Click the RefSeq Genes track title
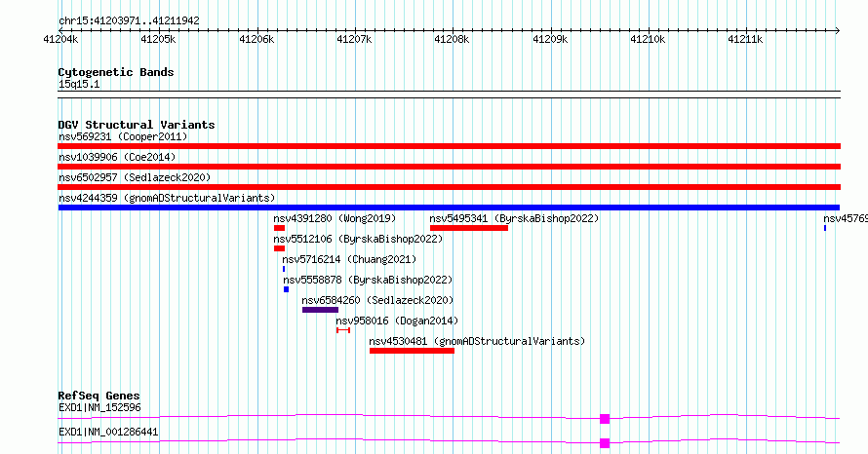Screen dimensions: 868x454 tap(99, 396)
